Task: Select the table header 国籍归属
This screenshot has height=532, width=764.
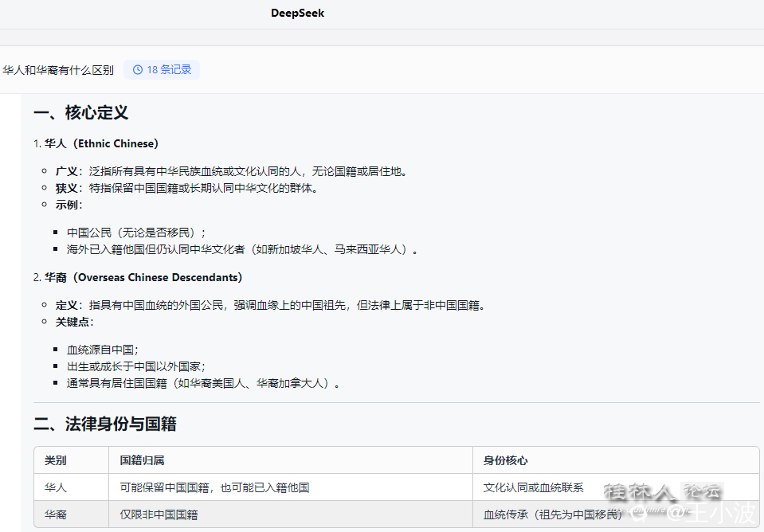Action: pyautogui.click(x=133, y=460)
